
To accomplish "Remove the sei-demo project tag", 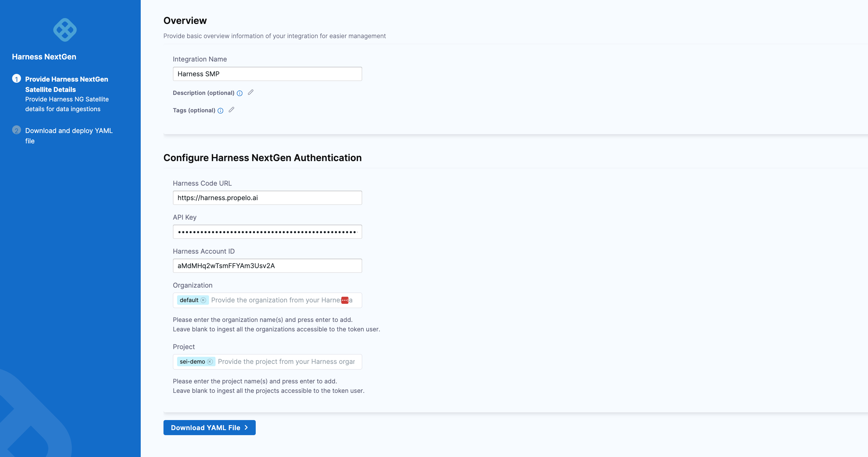I will point(210,361).
